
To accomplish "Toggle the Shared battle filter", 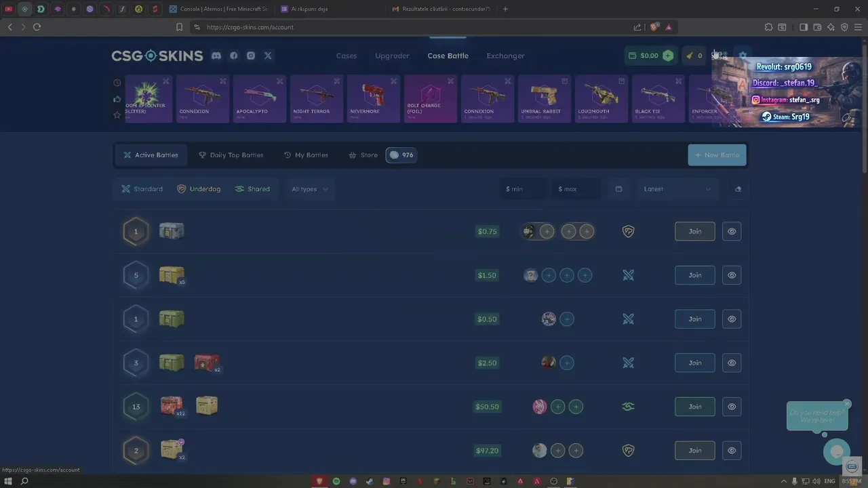I will [x=252, y=189].
